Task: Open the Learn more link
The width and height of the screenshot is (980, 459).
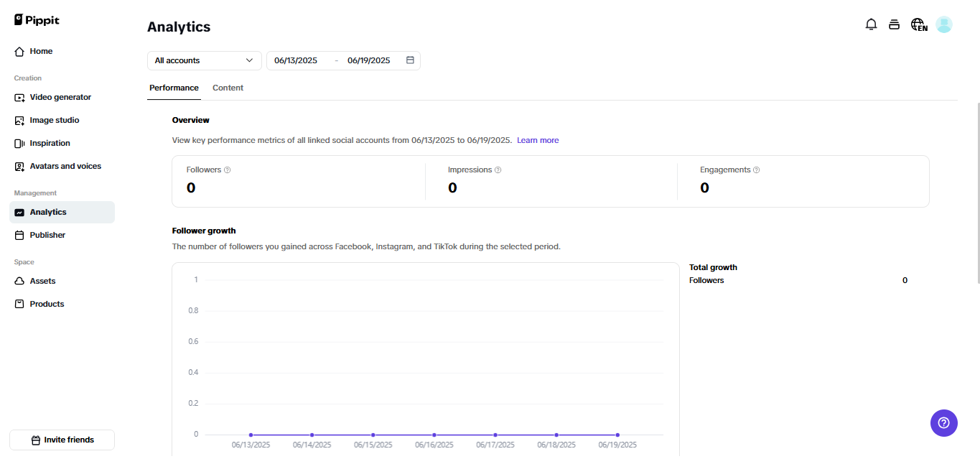Action: [x=538, y=140]
